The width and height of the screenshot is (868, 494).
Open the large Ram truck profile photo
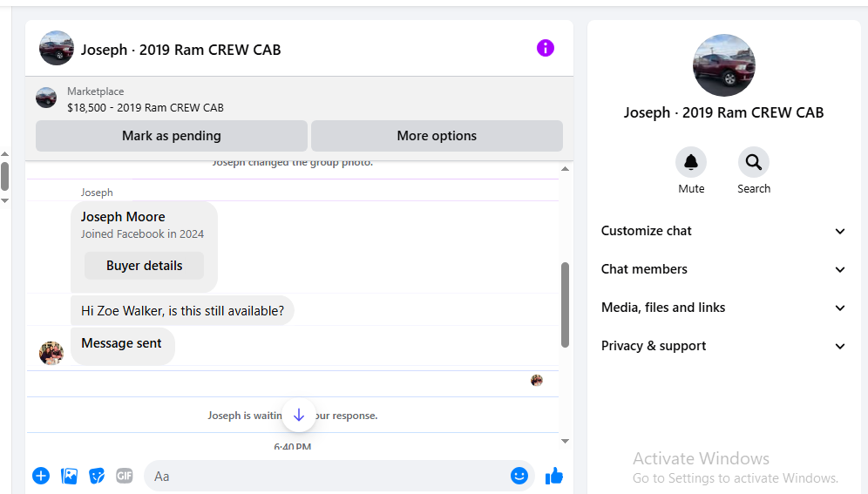723,65
